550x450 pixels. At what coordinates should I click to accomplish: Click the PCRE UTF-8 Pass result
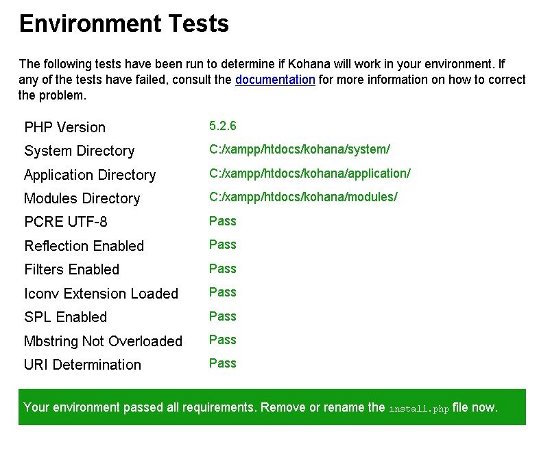pos(222,221)
